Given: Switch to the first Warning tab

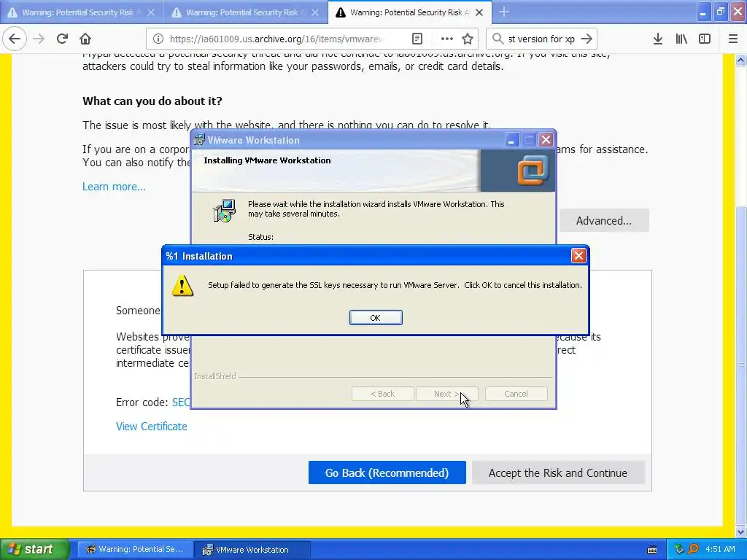Looking at the screenshot, I should pyautogui.click(x=77, y=12).
